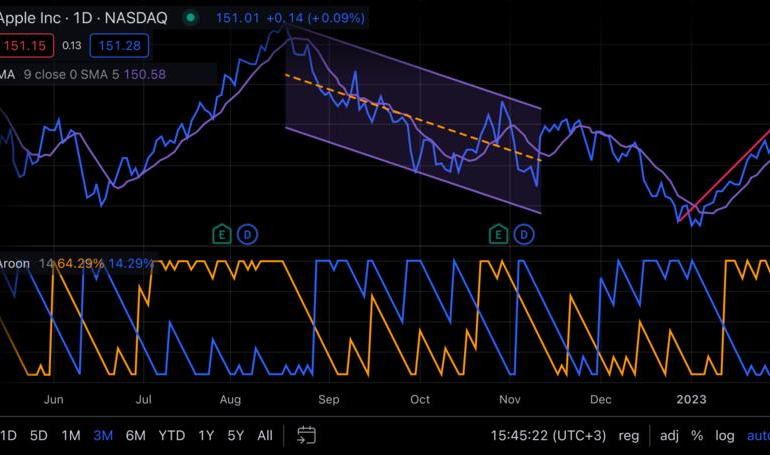Click the last price 151.01

click(x=238, y=18)
